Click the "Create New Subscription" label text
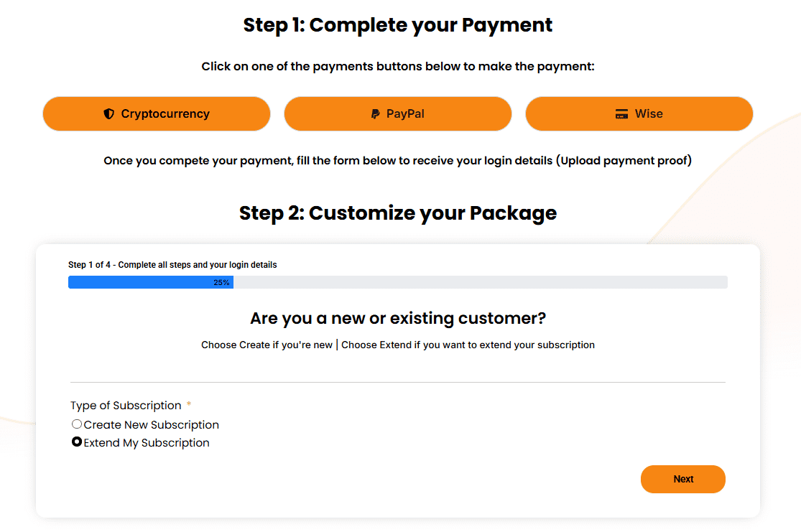 tap(152, 425)
